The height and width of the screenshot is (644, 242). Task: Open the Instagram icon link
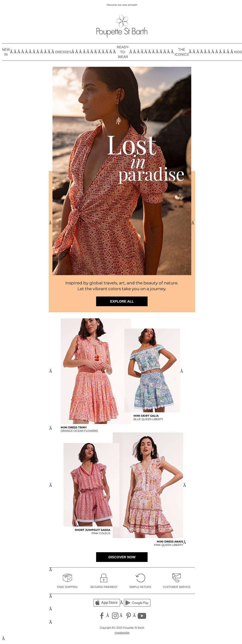[115, 616]
